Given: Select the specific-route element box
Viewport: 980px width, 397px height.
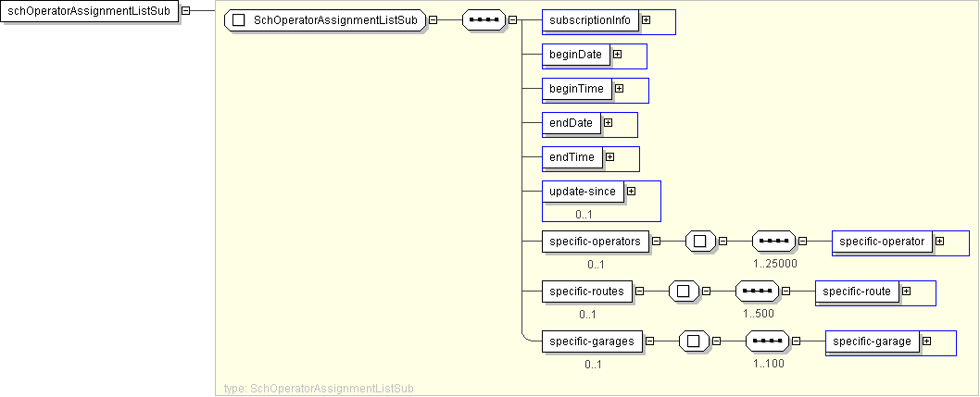Looking at the screenshot, I should [x=857, y=292].
